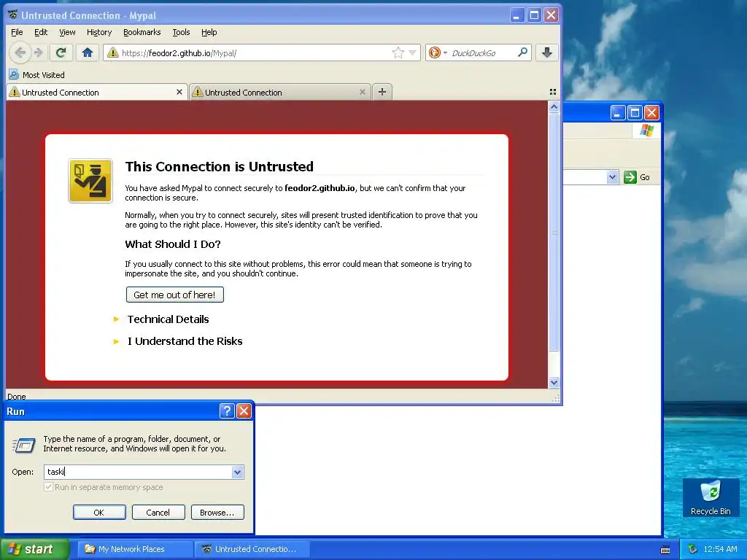Close the first Untrusted Connection tab

tap(179, 92)
